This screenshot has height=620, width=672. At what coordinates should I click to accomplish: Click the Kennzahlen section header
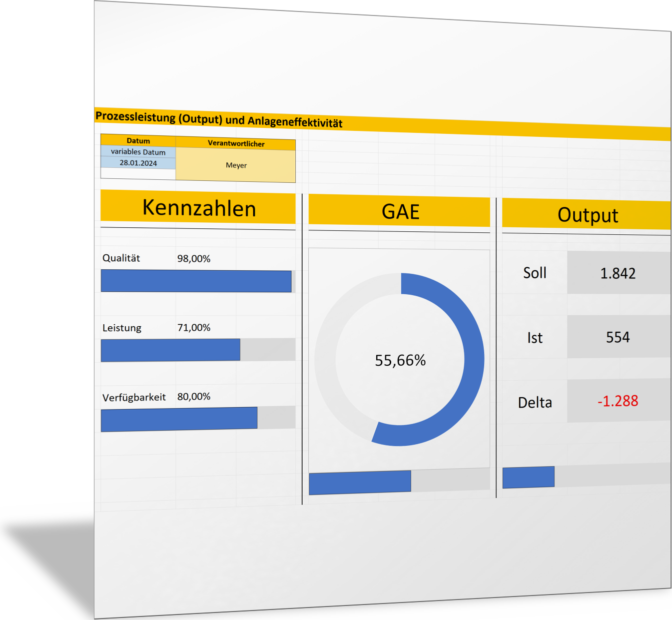(x=198, y=208)
